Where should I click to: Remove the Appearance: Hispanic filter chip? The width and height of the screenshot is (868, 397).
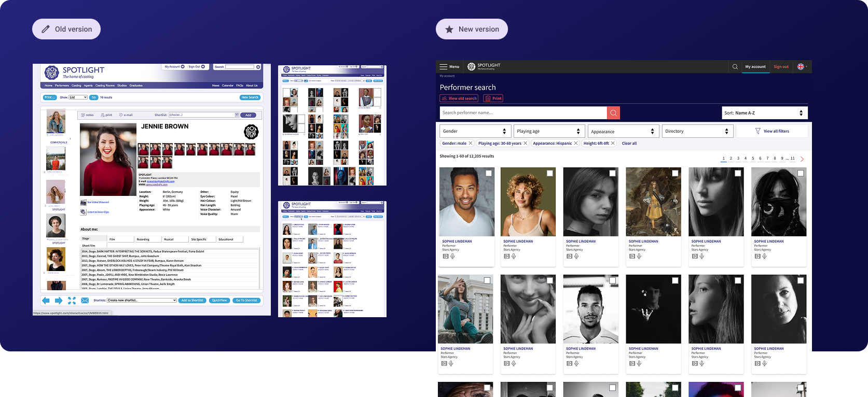(575, 143)
